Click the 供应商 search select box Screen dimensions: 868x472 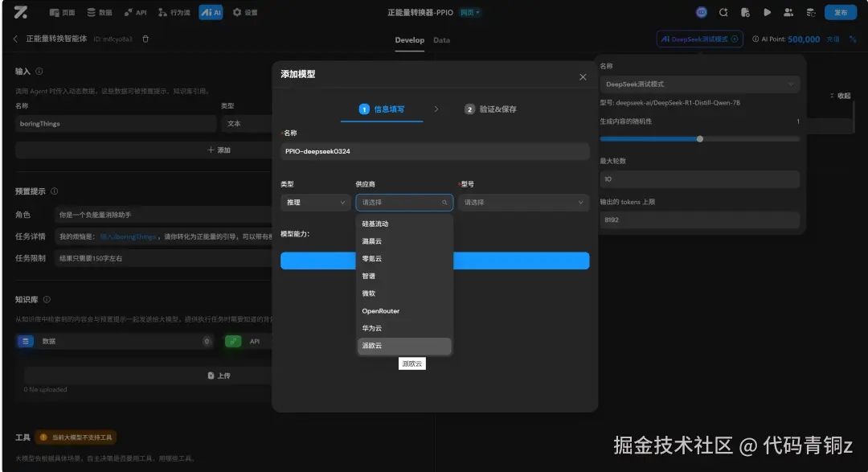[x=404, y=202]
